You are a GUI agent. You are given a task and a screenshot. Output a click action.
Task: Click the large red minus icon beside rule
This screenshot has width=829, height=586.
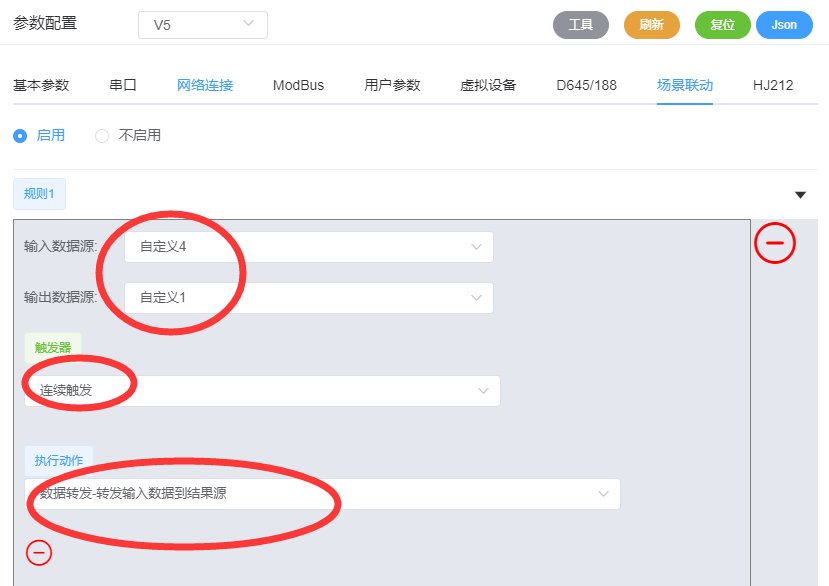(x=774, y=243)
